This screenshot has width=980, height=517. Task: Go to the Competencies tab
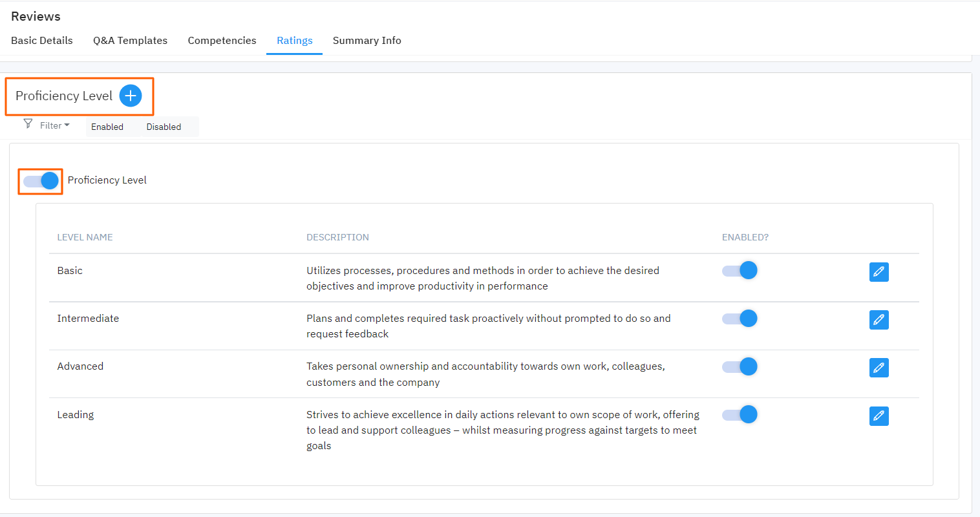[222, 41]
